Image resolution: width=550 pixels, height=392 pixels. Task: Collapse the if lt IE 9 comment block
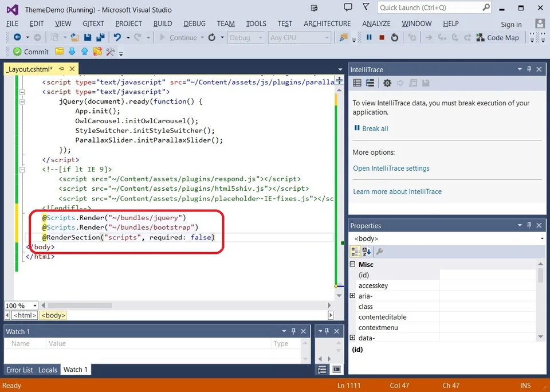[x=22, y=170]
